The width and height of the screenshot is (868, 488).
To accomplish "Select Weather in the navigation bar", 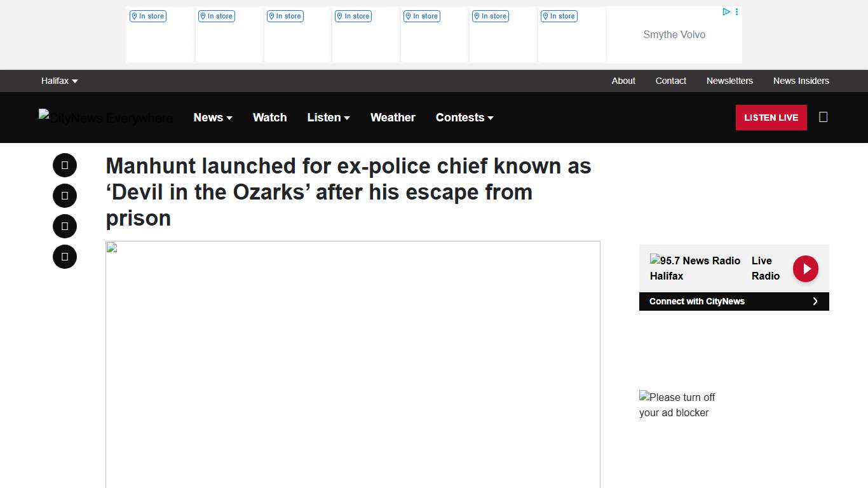I will point(393,118).
